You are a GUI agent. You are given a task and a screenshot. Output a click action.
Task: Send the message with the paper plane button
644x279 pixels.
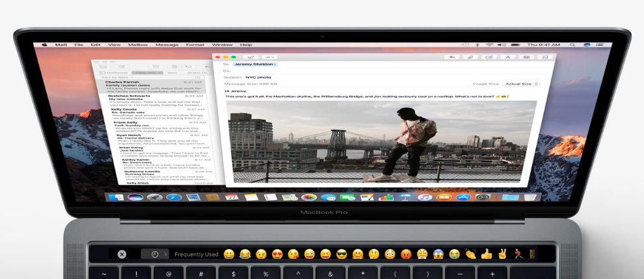[250, 57]
